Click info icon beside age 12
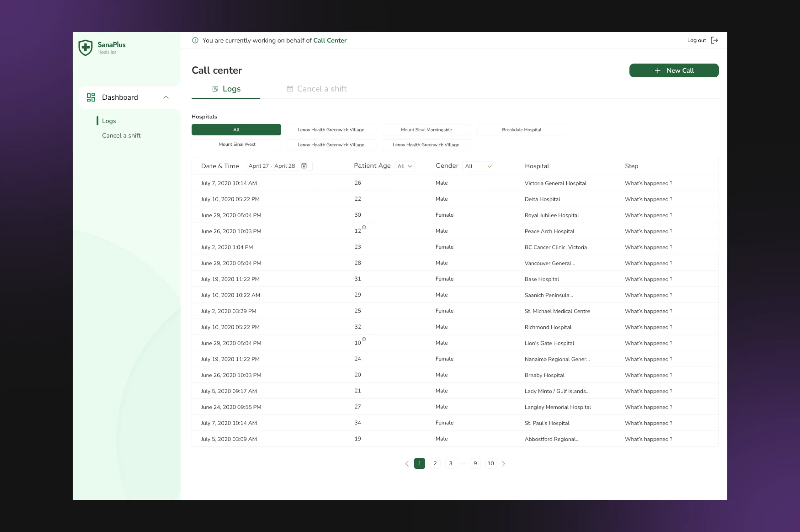The image size is (800, 532). 364,227
